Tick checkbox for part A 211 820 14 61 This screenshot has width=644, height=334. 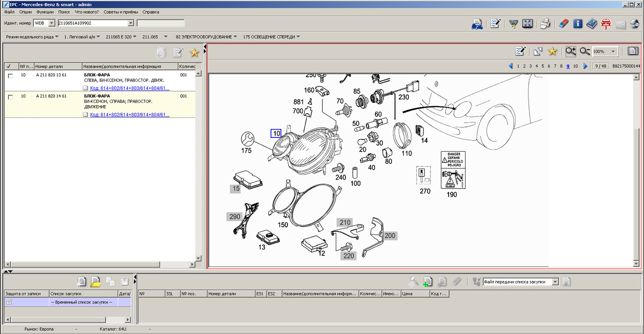10,97
